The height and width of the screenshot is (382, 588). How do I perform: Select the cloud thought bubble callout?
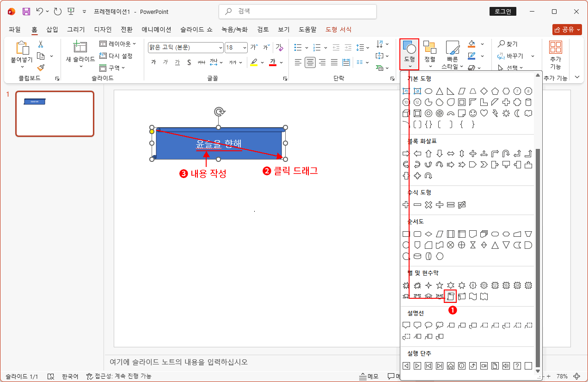(x=441, y=326)
